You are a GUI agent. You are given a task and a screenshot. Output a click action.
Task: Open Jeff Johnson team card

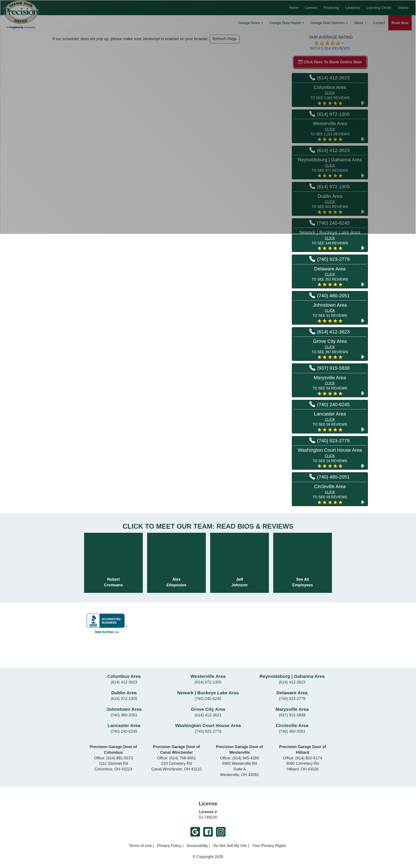click(x=239, y=563)
